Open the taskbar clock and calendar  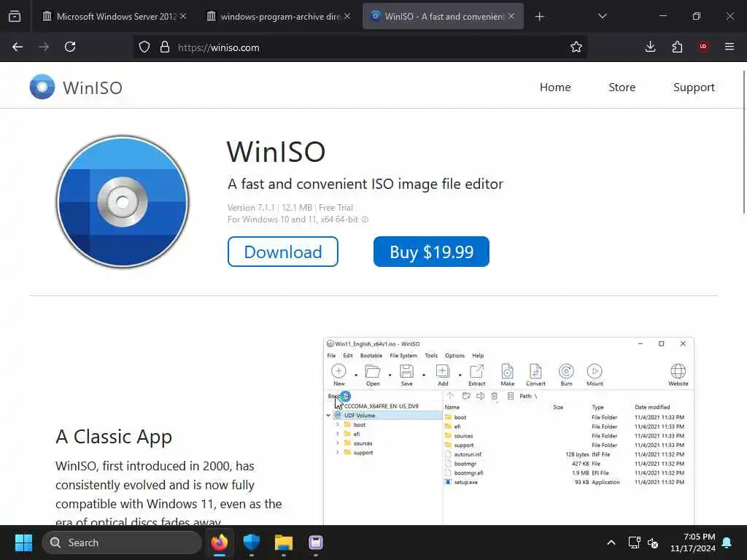pos(693,542)
